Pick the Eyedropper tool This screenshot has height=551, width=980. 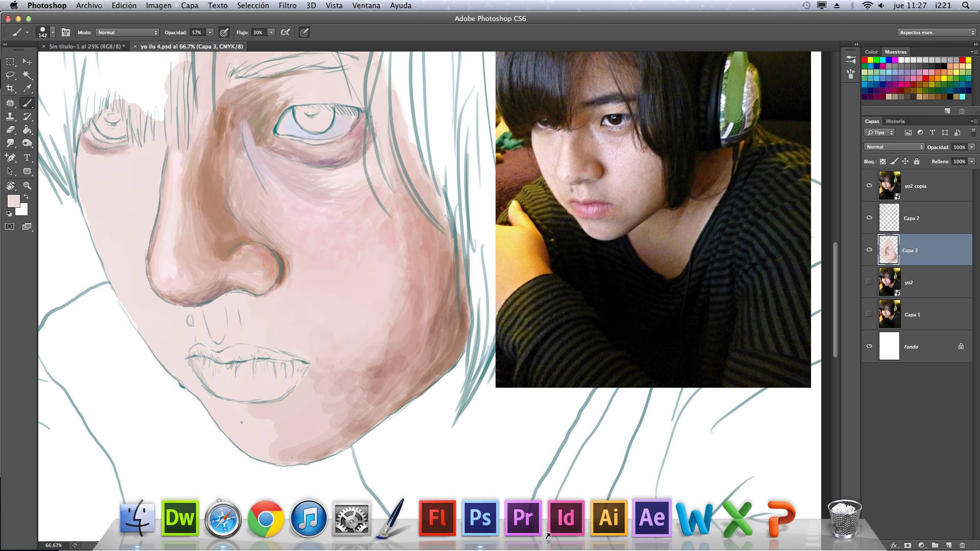click(27, 89)
